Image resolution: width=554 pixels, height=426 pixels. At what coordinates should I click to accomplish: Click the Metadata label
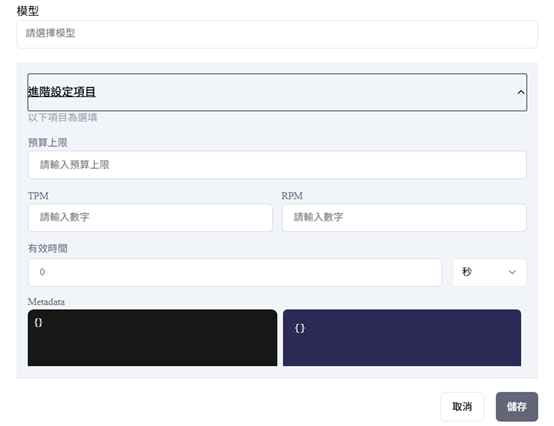pyautogui.click(x=46, y=302)
